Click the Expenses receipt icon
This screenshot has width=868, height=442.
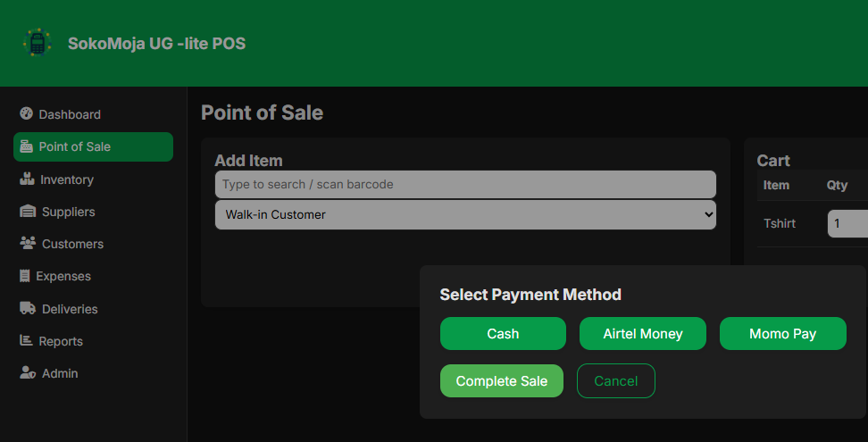[x=25, y=276]
